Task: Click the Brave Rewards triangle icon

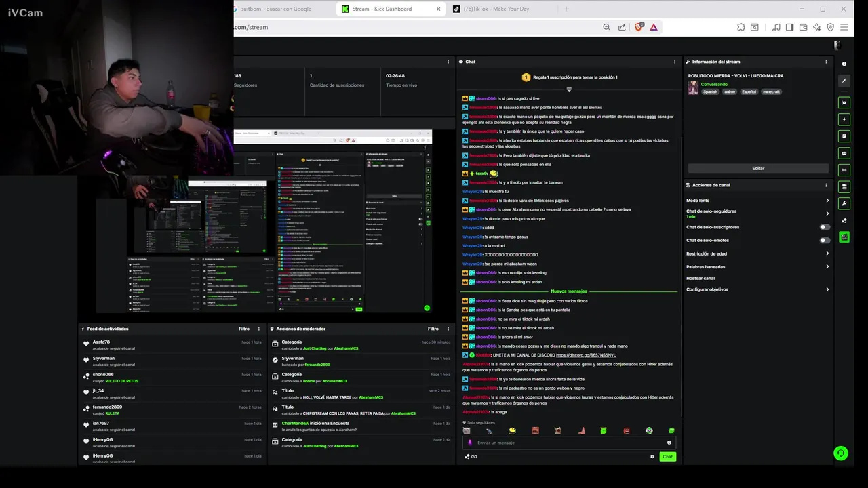Action: [654, 27]
